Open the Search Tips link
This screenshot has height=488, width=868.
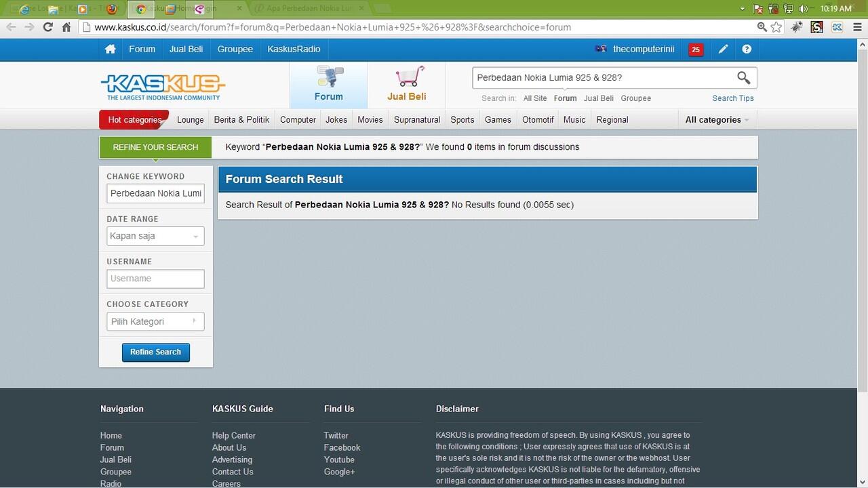[x=732, y=98]
